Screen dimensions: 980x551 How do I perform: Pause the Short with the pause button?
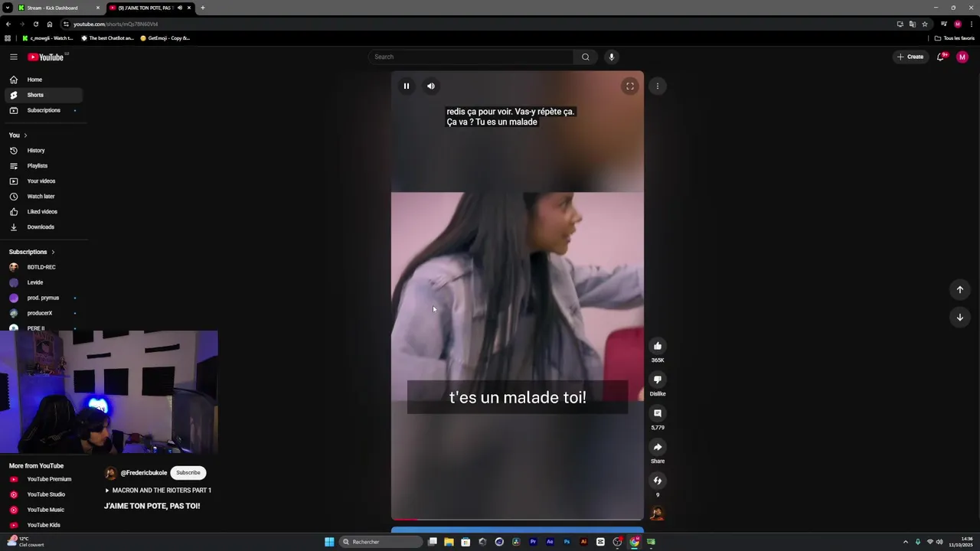pos(407,86)
